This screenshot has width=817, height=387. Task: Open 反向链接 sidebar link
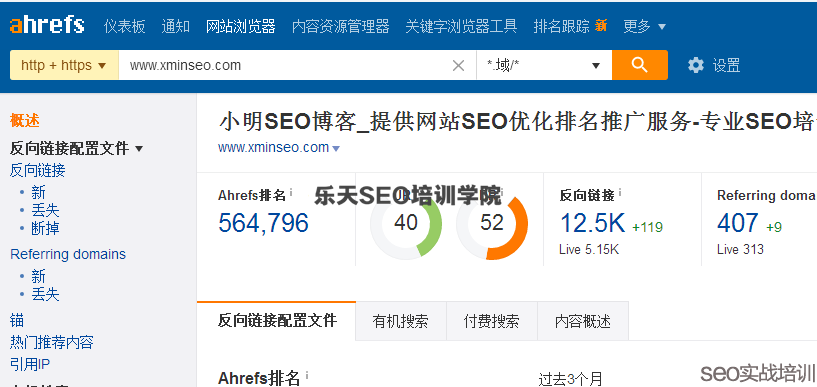click(38, 170)
